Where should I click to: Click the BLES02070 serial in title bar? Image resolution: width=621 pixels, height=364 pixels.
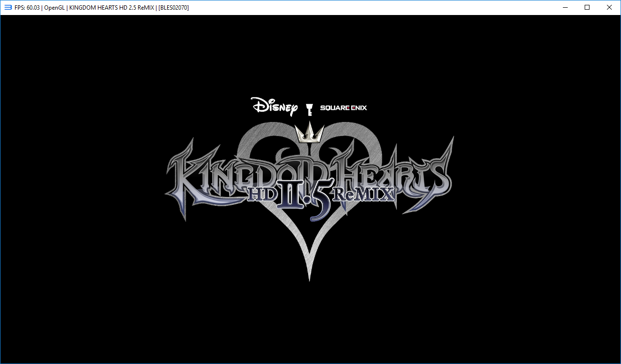[x=173, y=8]
